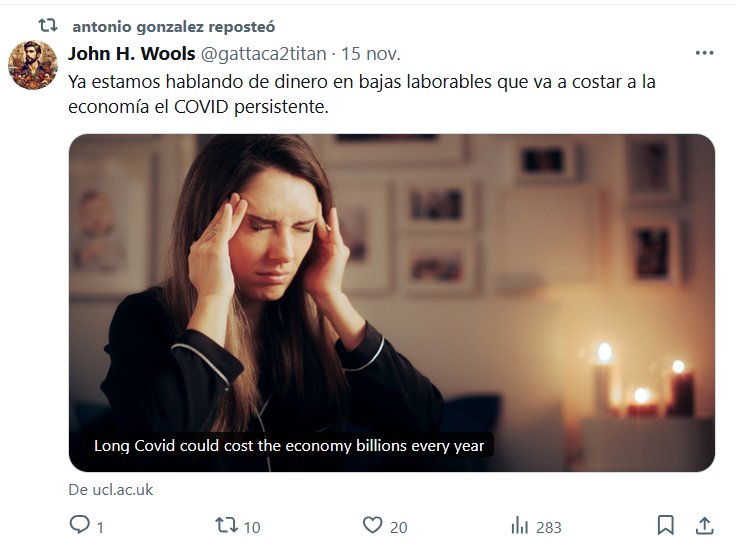Click the 20 likes count
Image resolution: width=736 pixels, height=550 pixels.
pyautogui.click(x=399, y=527)
